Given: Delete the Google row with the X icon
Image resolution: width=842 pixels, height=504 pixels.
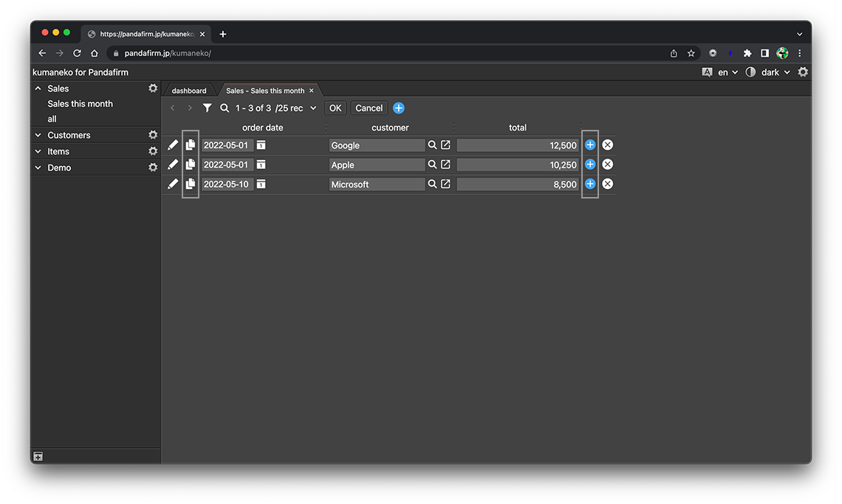Looking at the screenshot, I should pos(607,145).
